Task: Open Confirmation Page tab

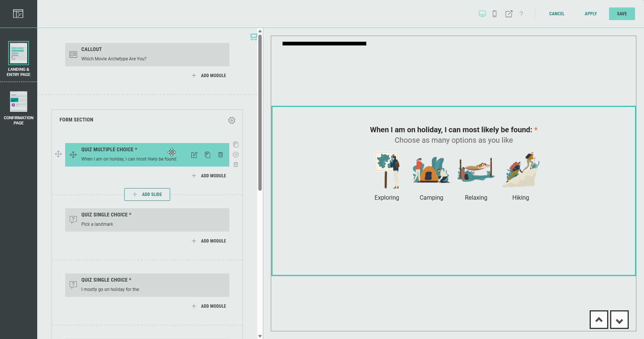Action: click(x=19, y=108)
